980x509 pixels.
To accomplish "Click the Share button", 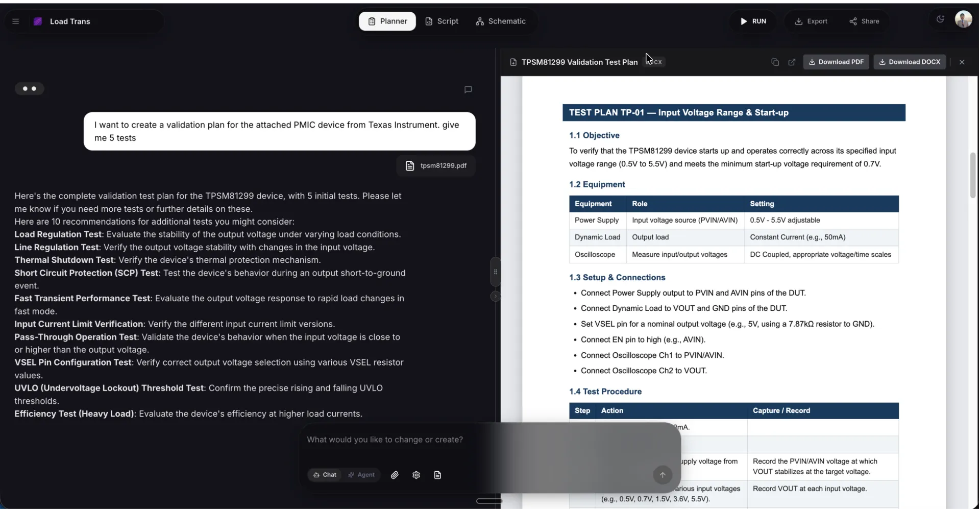I will 864,21.
